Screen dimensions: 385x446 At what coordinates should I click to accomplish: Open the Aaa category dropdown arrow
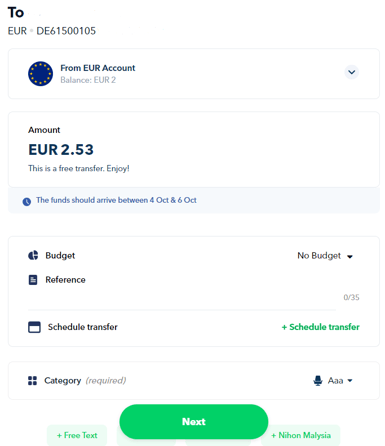click(350, 380)
